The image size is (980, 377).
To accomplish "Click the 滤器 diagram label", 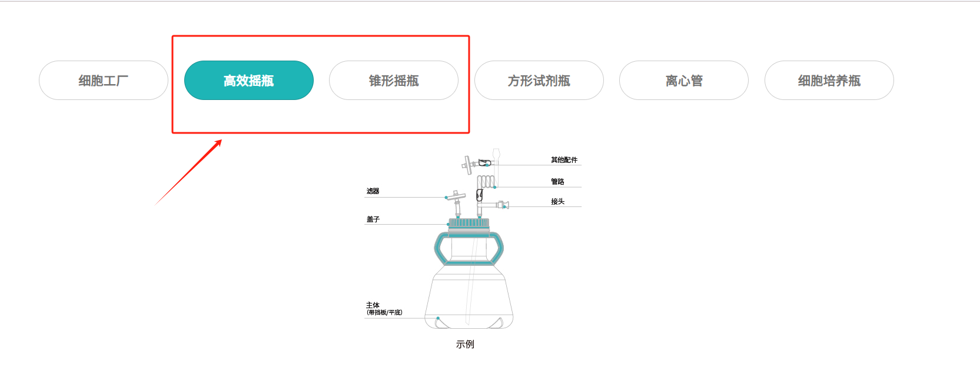I will (x=373, y=191).
